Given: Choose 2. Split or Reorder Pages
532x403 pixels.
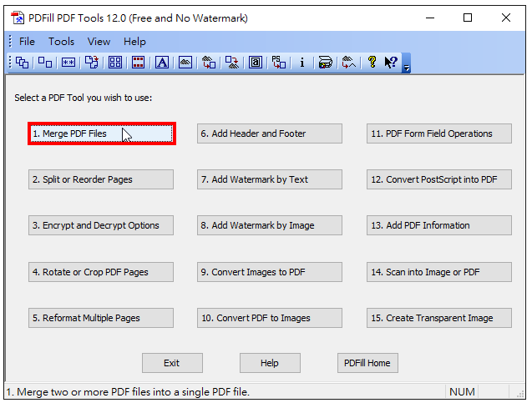Looking at the screenshot, I should click(x=101, y=179).
